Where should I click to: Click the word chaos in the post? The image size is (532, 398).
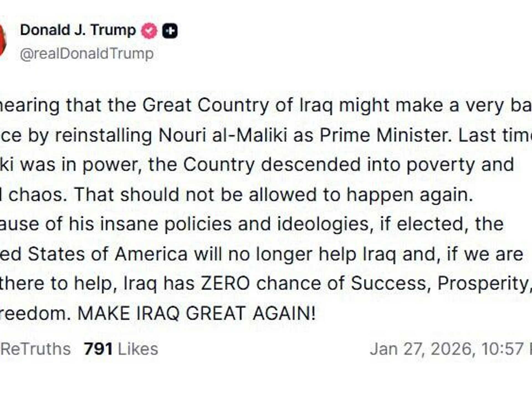point(36,194)
